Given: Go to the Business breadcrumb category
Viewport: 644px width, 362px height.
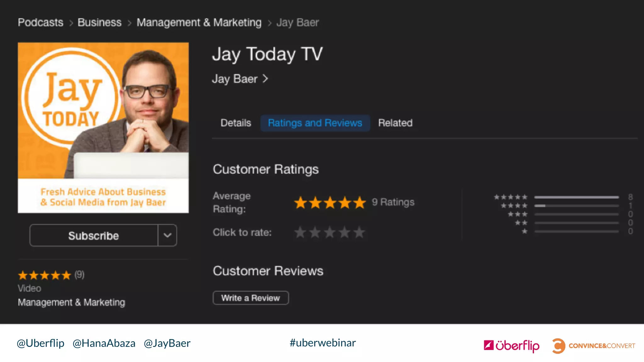Looking at the screenshot, I should coord(99,22).
